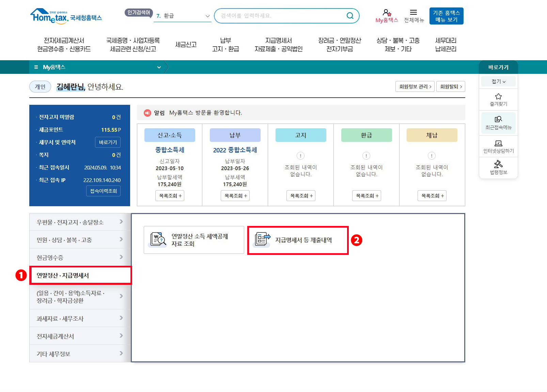Expand the 현금영수증 sidebar section

click(x=79, y=257)
